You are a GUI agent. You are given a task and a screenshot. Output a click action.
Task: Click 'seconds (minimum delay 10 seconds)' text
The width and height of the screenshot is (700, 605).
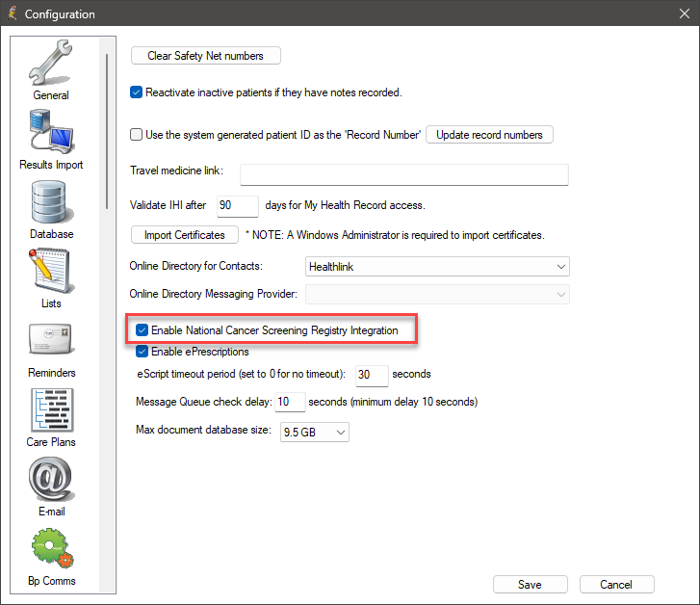tap(393, 402)
